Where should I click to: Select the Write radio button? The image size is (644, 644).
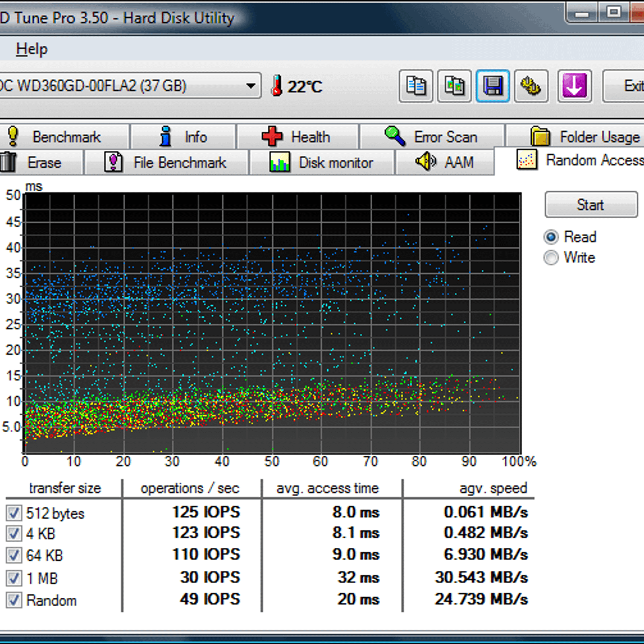(551, 258)
